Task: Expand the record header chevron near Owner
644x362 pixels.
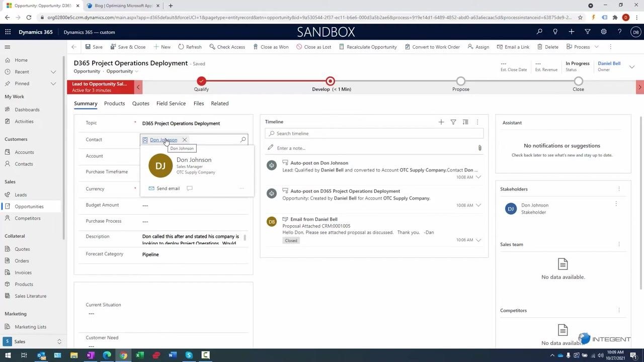Action: pos(632,66)
